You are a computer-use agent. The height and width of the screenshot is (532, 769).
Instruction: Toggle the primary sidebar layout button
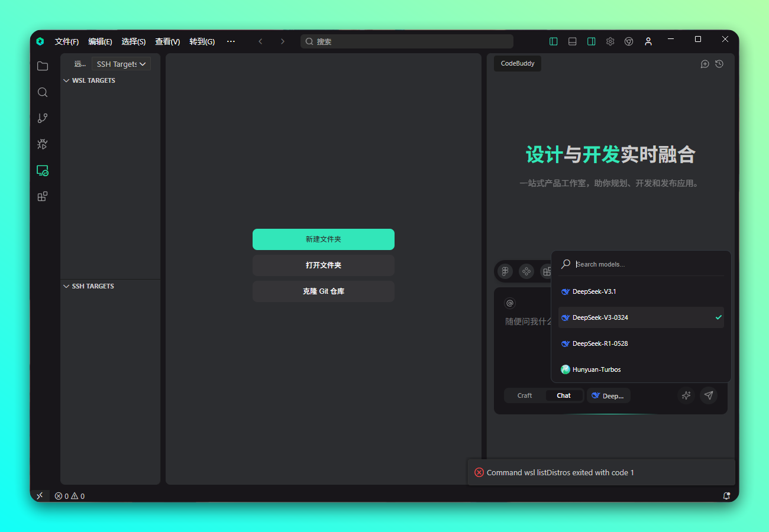pos(554,41)
